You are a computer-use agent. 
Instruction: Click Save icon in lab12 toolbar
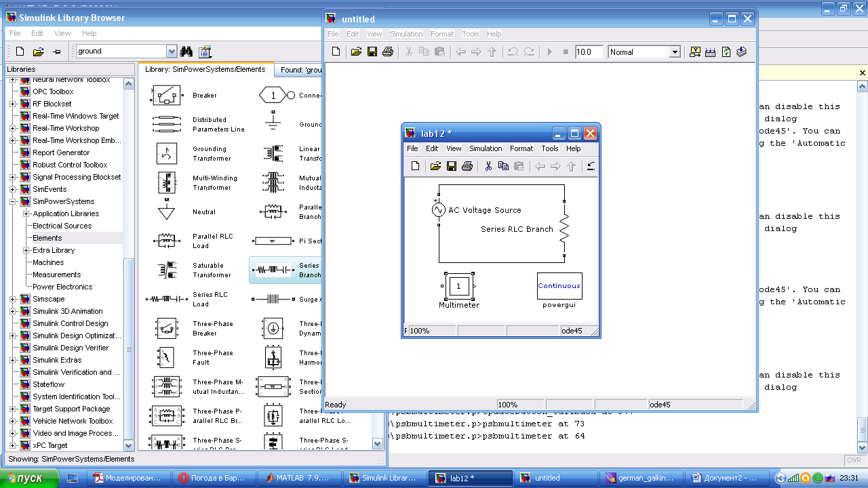point(451,166)
